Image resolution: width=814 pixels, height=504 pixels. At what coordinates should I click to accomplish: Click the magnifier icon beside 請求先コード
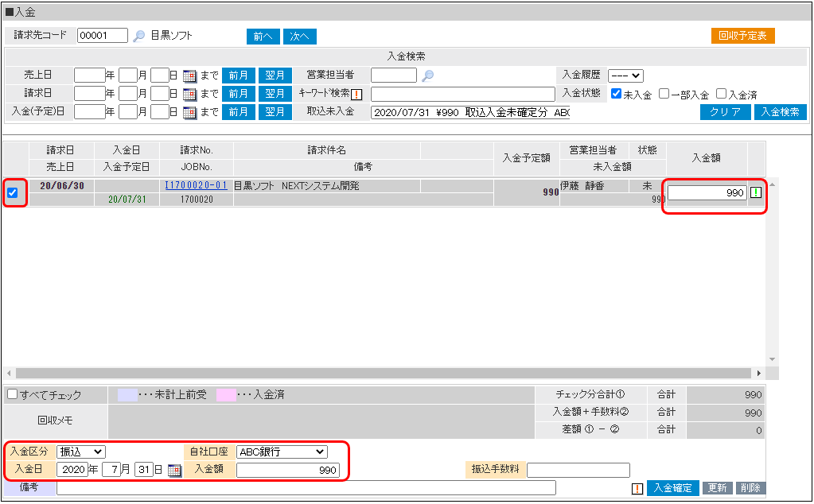pyautogui.click(x=137, y=35)
